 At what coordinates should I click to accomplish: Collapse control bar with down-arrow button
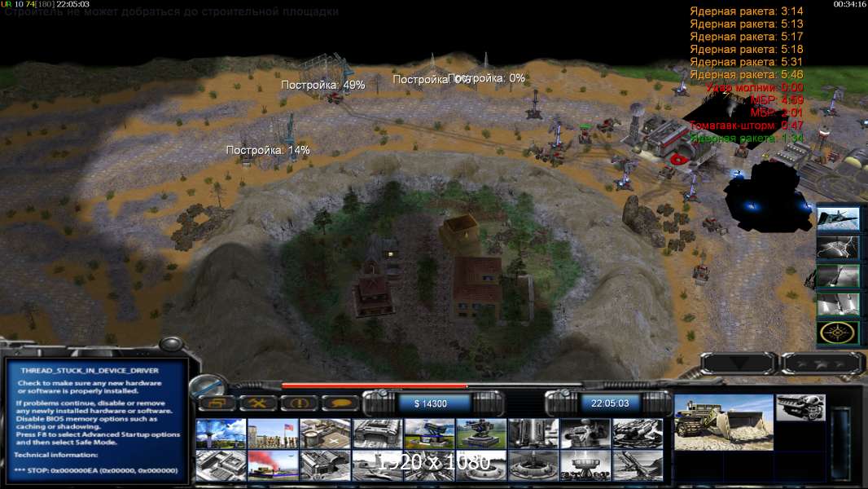click(738, 363)
